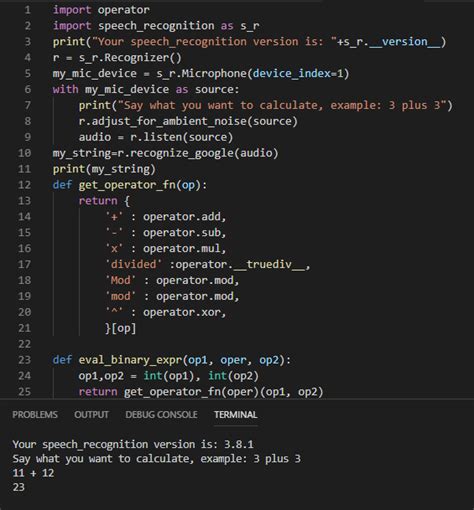Click the text 'import operator' on line 1

(x=101, y=10)
